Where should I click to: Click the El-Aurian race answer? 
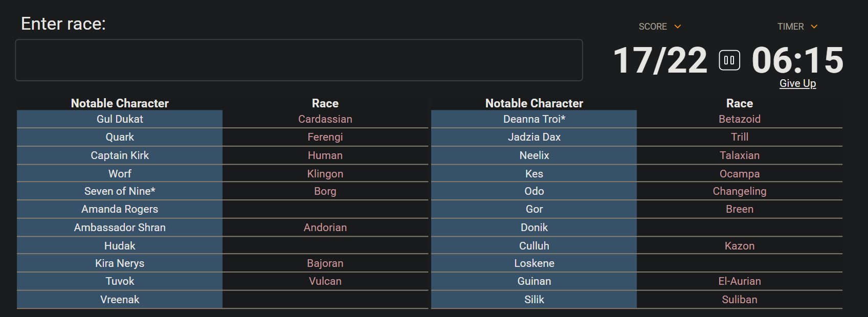(739, 281)
